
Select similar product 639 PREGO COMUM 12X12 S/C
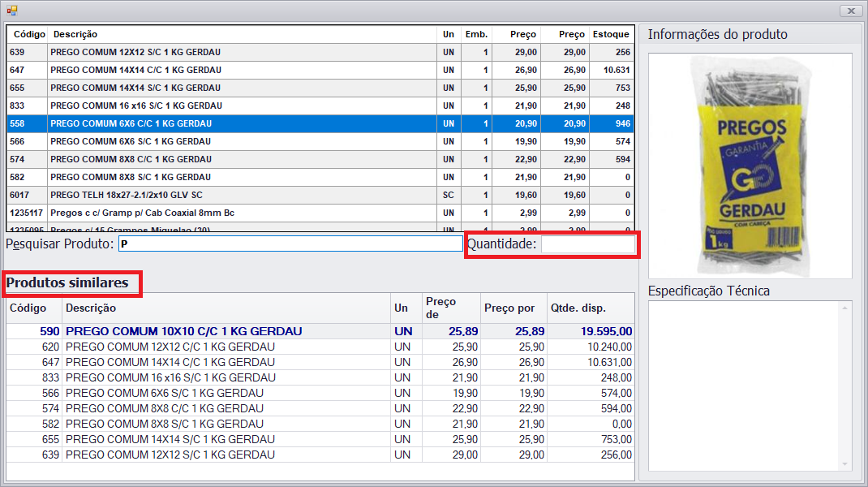click(320, 455)
